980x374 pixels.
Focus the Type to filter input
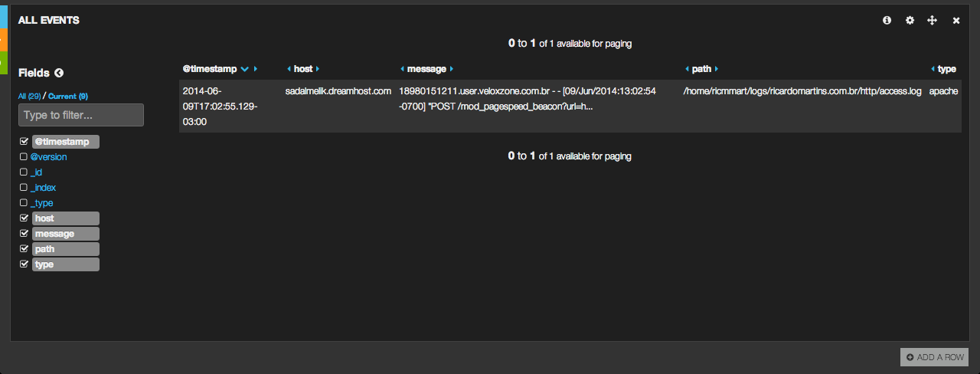coord(81,115)
